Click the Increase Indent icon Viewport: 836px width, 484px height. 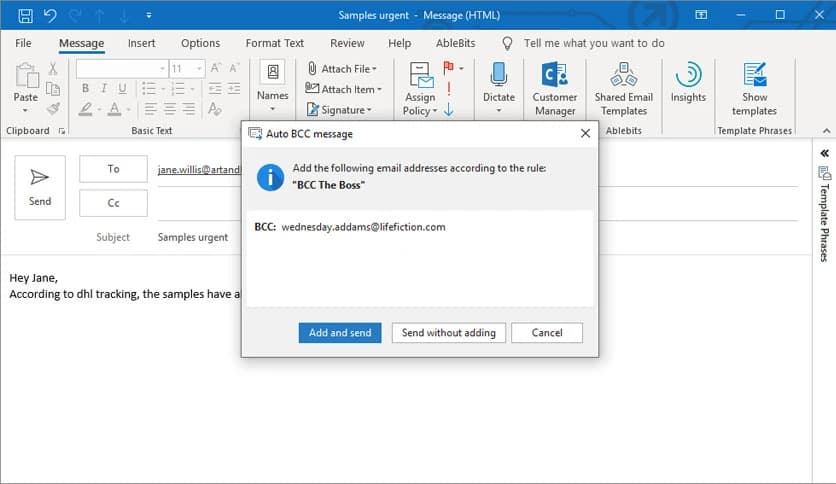tap(234, 88)
